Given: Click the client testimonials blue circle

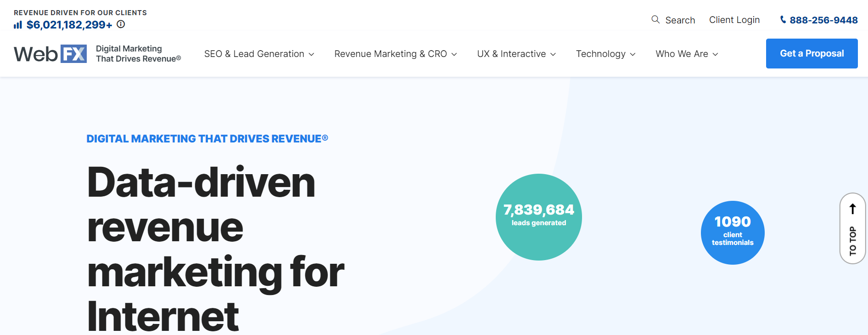Looking at the screenshot, I should (733, 233).
